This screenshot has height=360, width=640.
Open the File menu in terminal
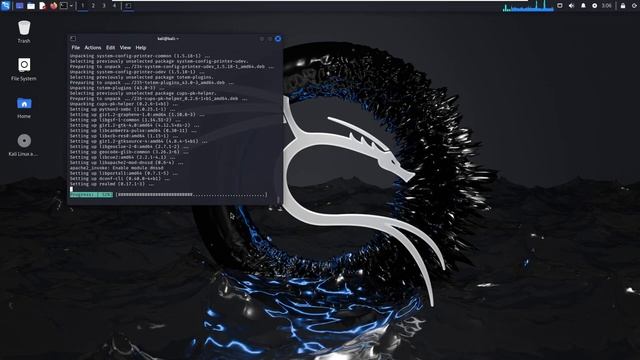[76, 48]
